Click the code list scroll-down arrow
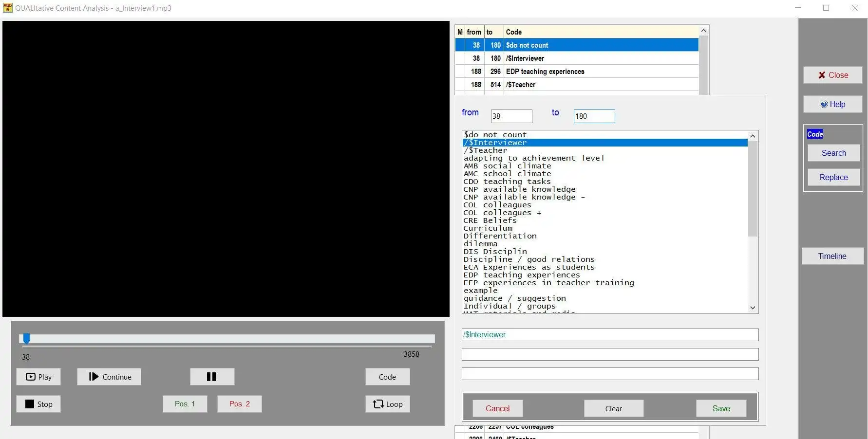 [753, 308]
